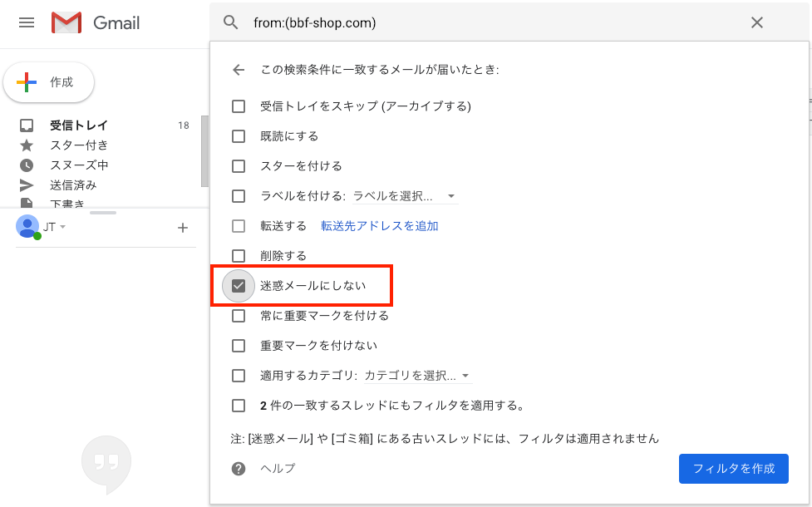
Task: Click フィルタを作成 button
Action: [733, 469]
